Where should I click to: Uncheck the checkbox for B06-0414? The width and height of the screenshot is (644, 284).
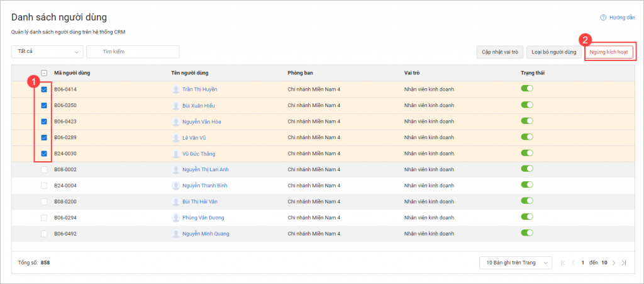click(x=44, y=89)
